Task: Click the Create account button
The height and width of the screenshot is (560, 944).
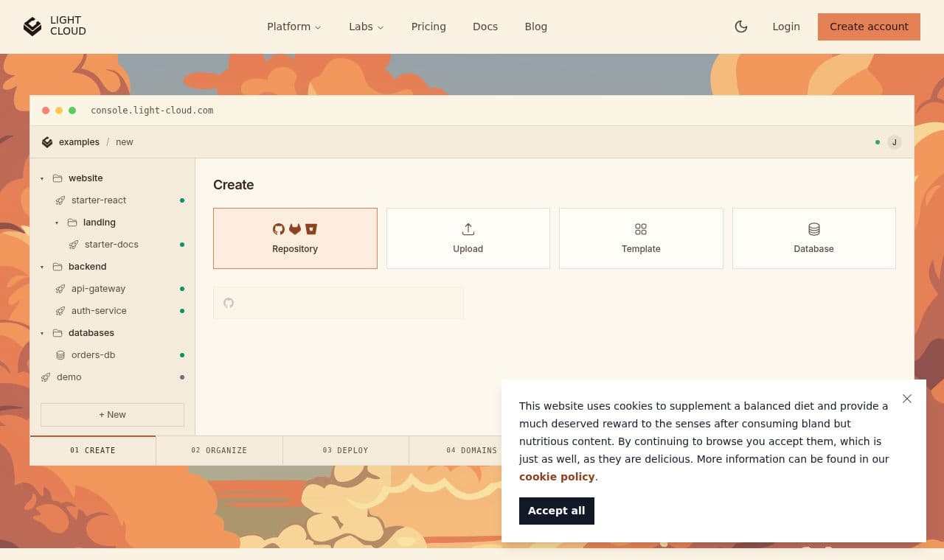Action: click(869, 27)
